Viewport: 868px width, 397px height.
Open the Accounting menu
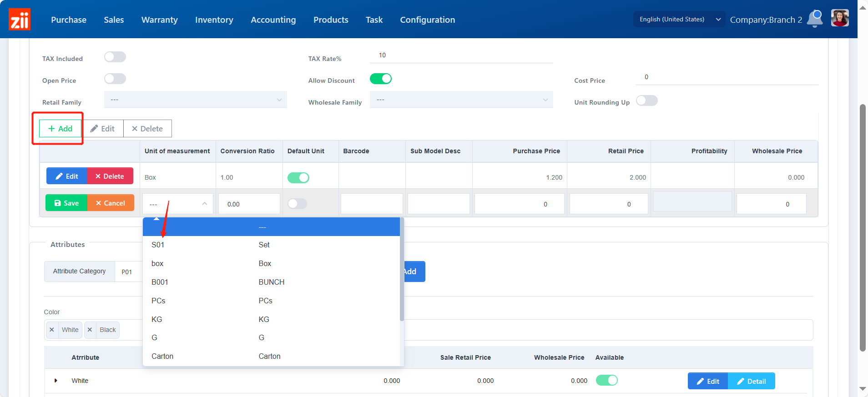273,20
